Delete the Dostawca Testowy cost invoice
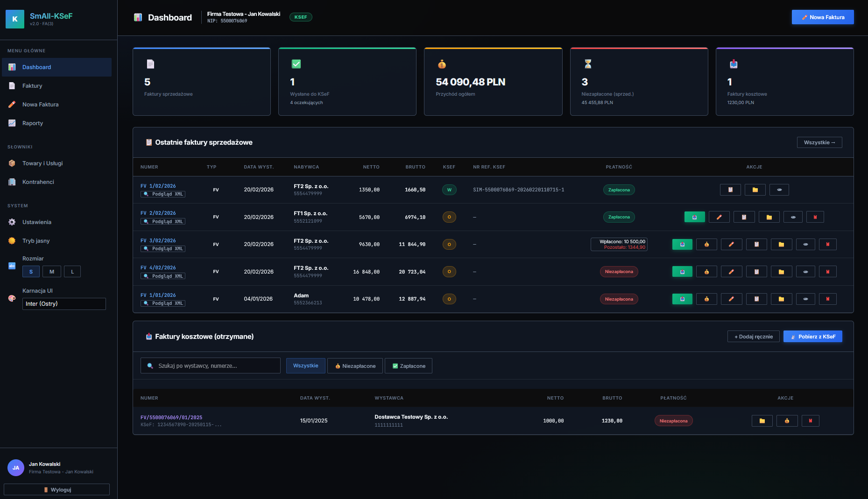868x499 pixels. tap(810, 421)
